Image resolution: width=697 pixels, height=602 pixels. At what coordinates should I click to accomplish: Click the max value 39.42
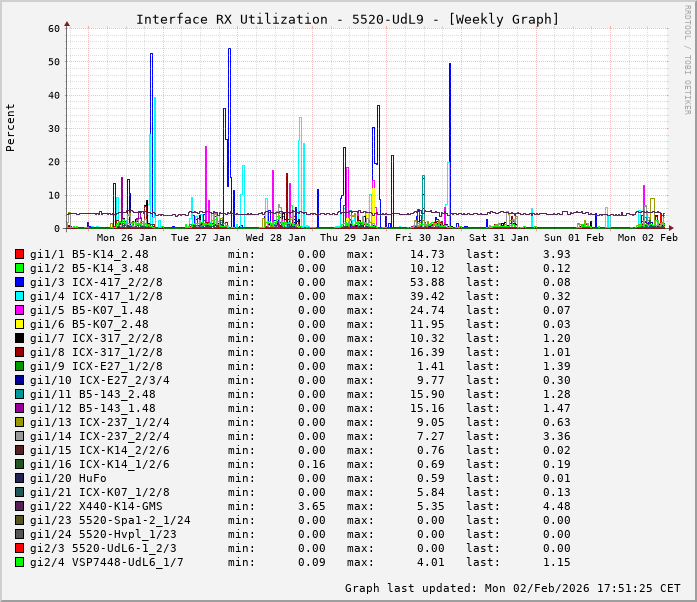tap(427, 296)
